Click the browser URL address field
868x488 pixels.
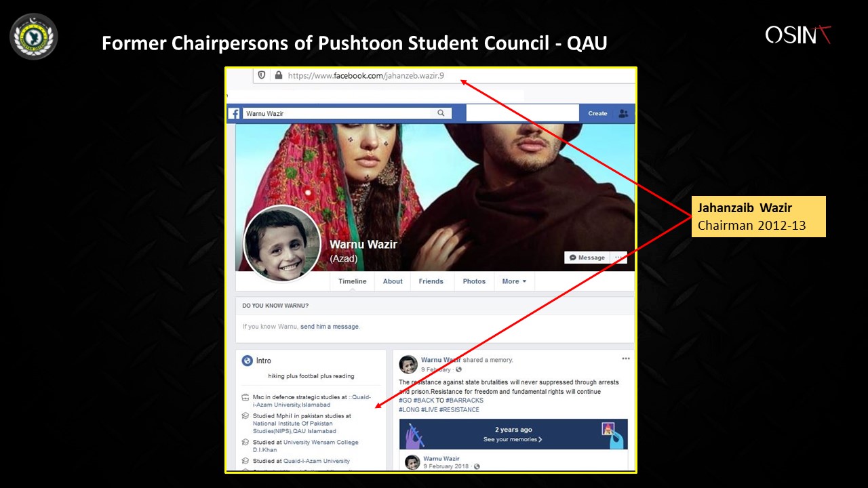[443, 75]
